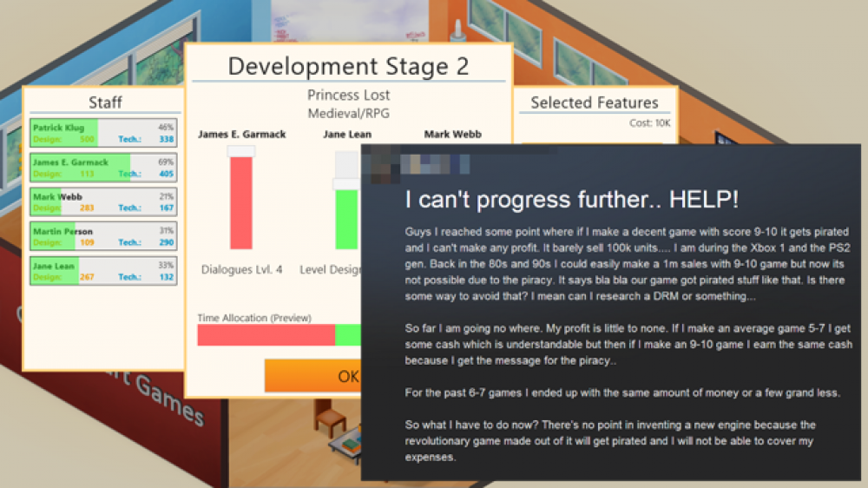Screen dimensions: 868x488
Task: Click the Time Allocation preview bar
Action: pos(279,335)
